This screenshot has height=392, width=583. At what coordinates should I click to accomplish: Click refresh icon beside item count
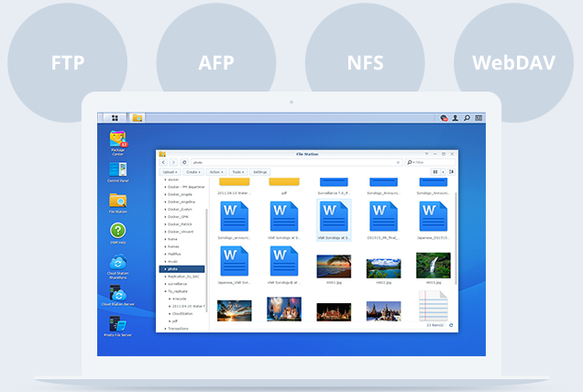click(x=451, y=325)
